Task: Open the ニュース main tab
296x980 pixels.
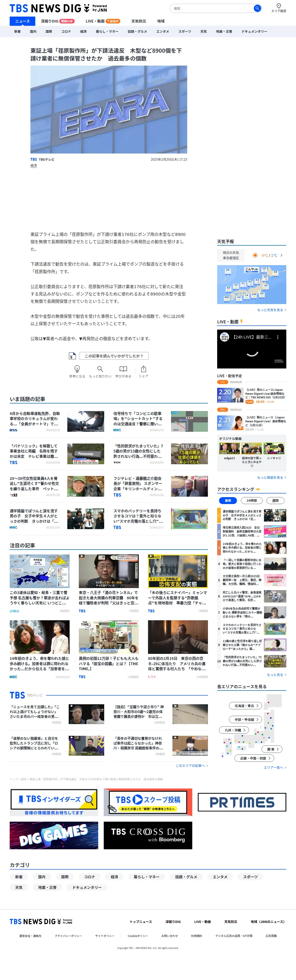Action: tap(22, 21)
